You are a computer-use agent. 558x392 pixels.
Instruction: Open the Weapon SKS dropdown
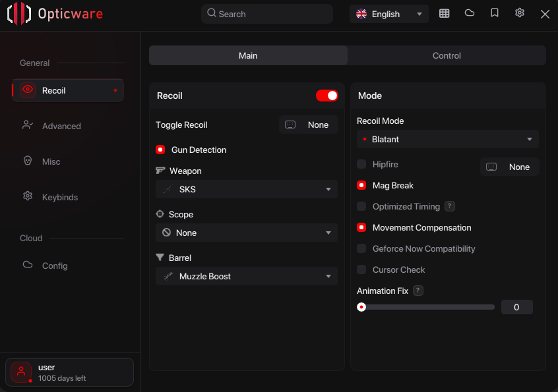pyautogui.click(x=246, y=189)
